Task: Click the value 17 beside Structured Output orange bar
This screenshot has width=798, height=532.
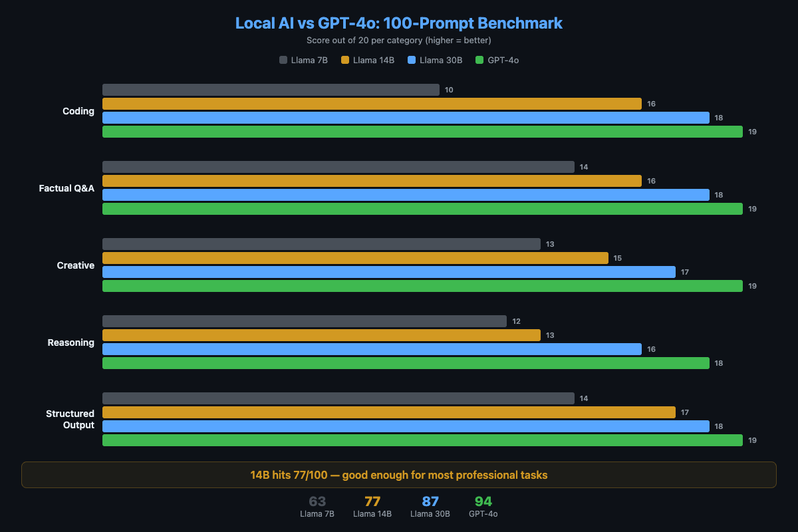Action: 685,412
